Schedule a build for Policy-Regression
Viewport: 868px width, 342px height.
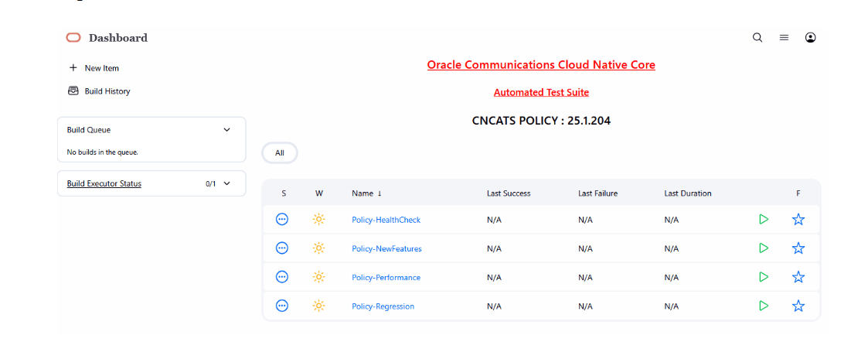coord(764,306)
